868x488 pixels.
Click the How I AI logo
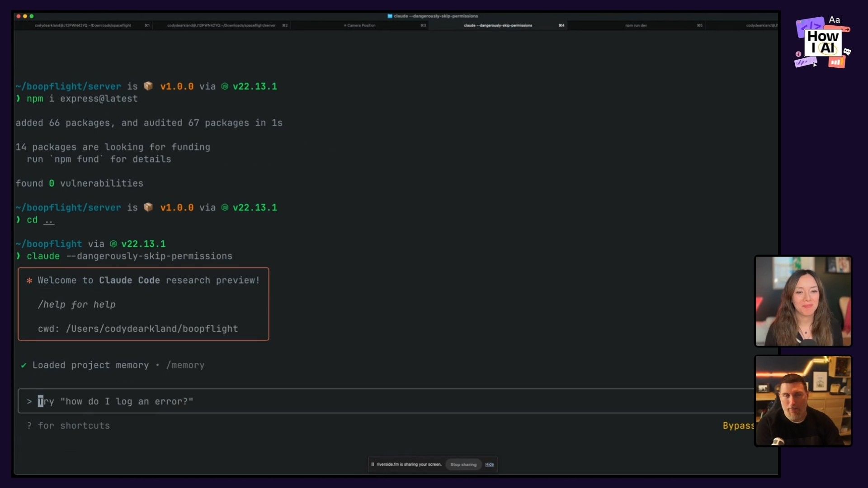click(x=823, y=42)
